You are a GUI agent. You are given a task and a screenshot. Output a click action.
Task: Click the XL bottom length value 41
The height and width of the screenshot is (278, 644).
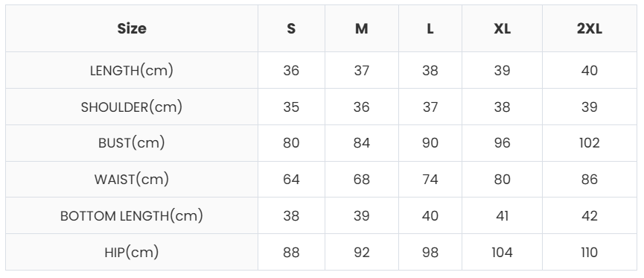[x=502, y=216]
